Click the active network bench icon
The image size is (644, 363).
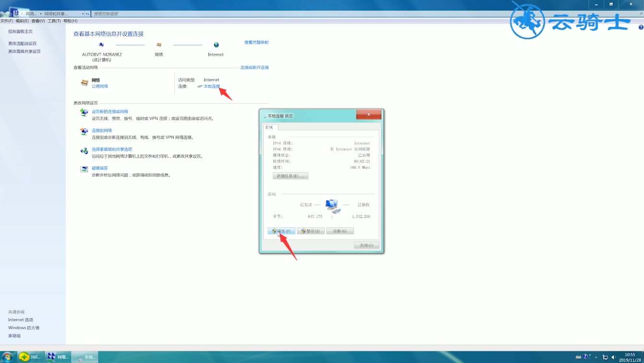[84, 83]
